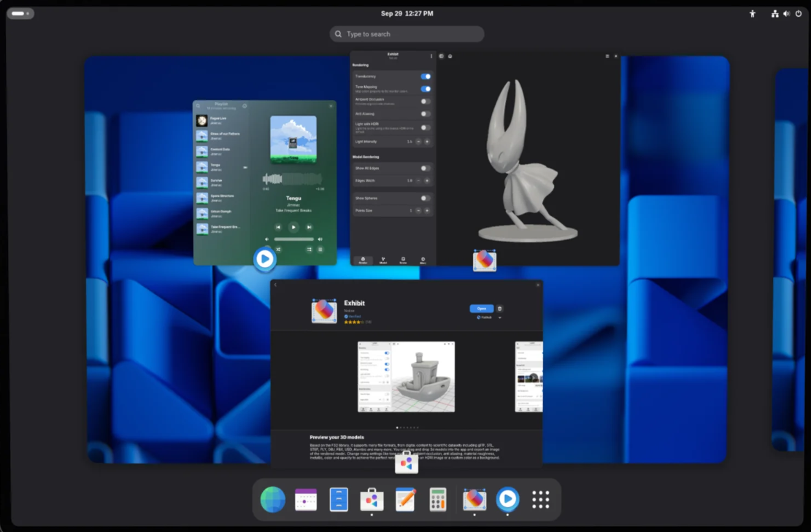Open Benchy boat screenshot thumbnail
Viewport: 811px width, 532px height.
coord(406,377)
